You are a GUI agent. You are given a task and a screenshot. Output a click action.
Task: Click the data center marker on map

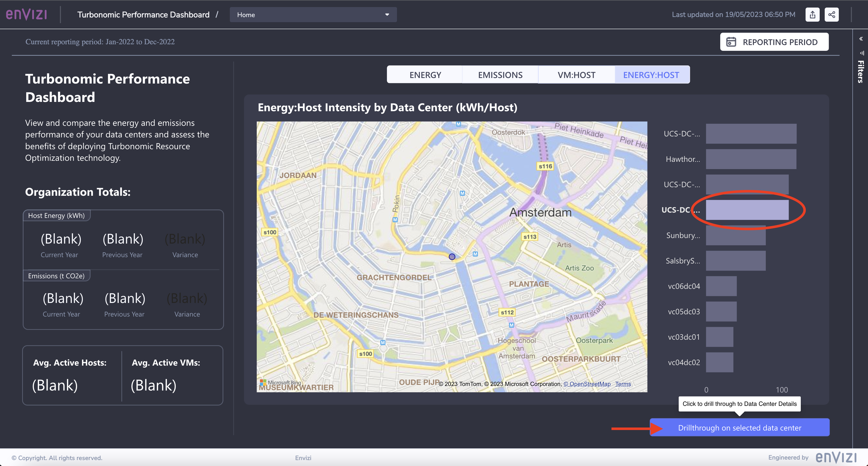tap(452, 257)
